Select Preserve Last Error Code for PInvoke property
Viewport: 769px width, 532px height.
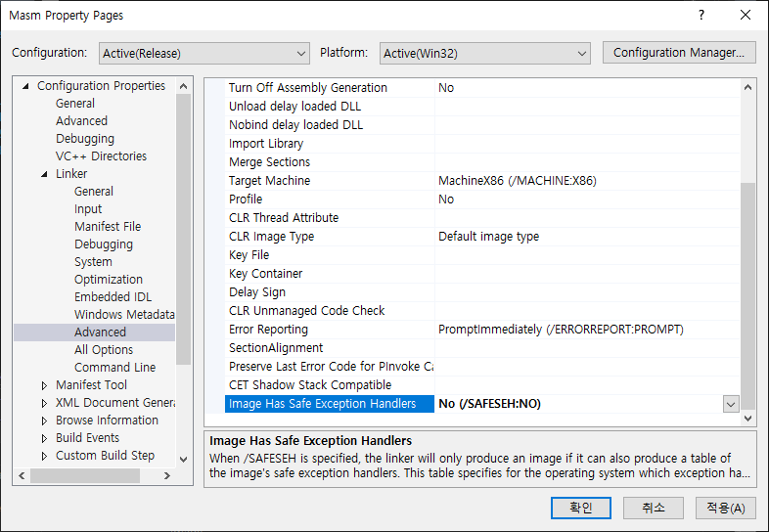tap(330, 367)
